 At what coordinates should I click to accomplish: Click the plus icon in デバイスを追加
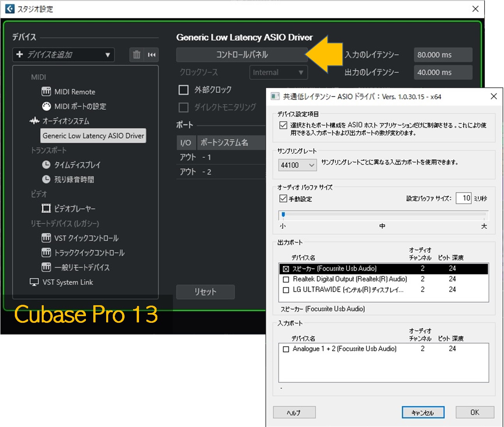(x=20, y=54)
